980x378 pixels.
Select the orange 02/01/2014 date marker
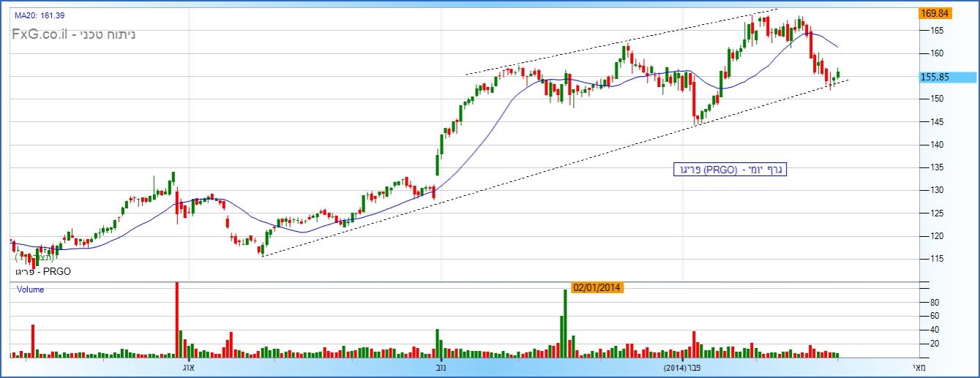[x=596, y=287]
